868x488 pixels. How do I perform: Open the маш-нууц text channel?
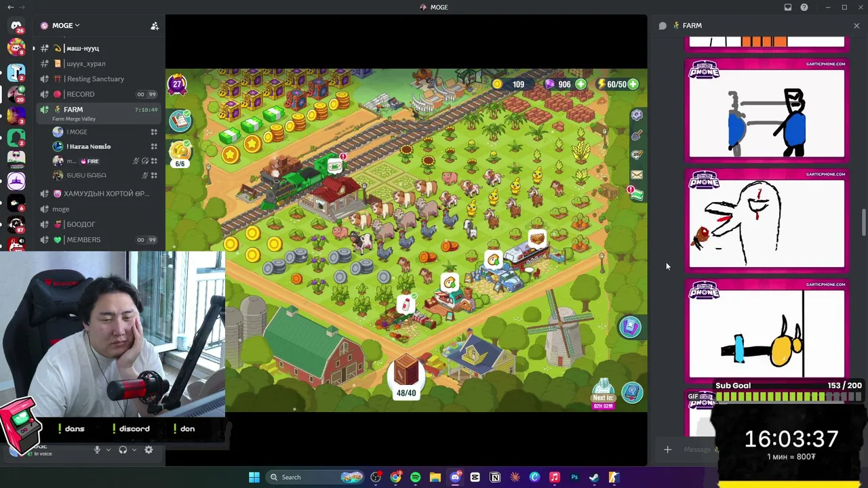(x=98, y=48)
